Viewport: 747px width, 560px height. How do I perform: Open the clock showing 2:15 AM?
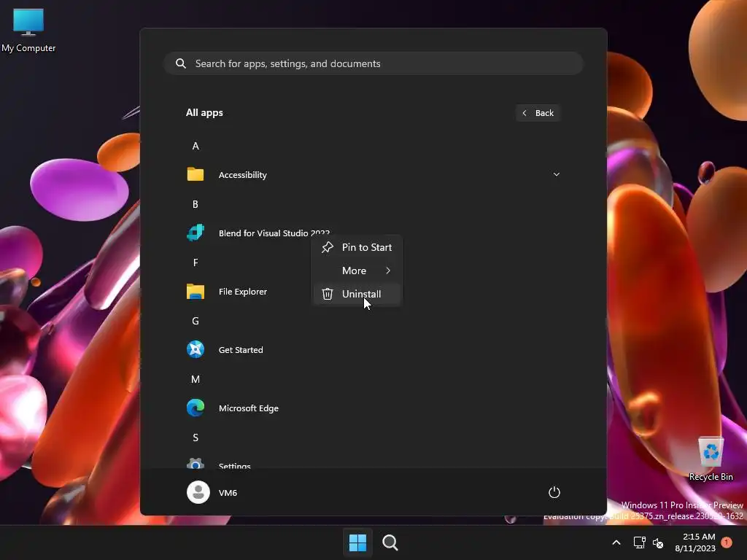tap(698, 537)
